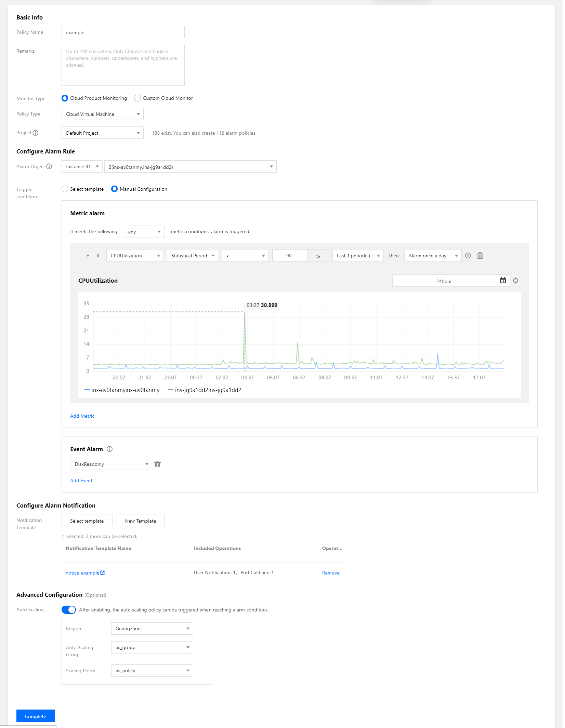Screen dimensions: 565x728
Task: Click the 'User Notification: 1, Port Callback: 1' cell
Action: pos(234,572)
